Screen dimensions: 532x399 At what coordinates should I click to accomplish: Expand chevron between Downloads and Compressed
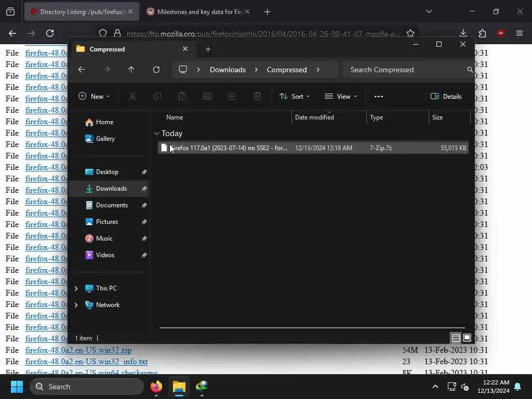[256, 70]
